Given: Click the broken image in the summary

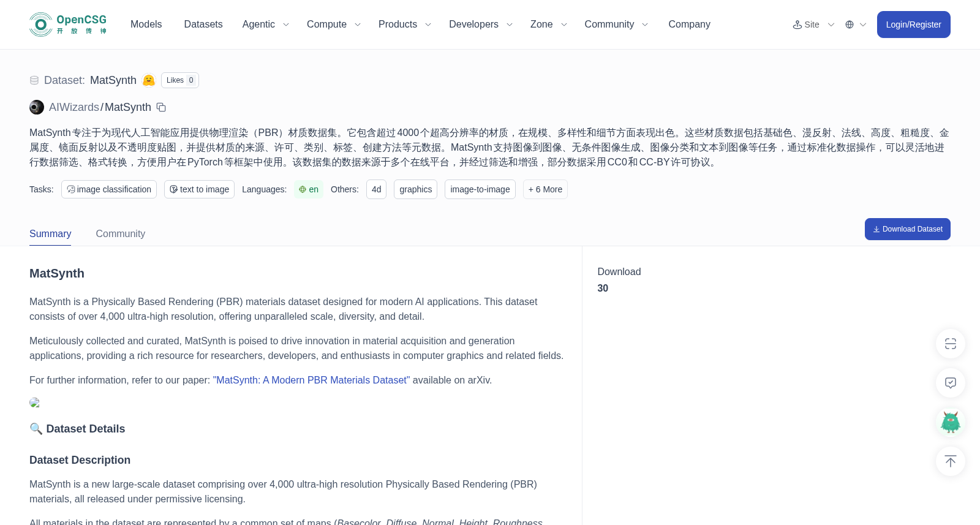Looking at the screenshot, I should pos(34,402).
